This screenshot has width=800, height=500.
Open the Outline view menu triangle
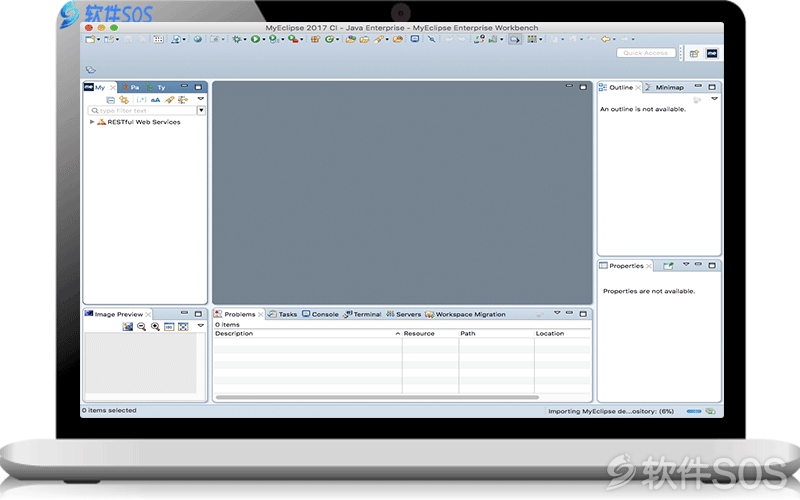pos(714,98)
